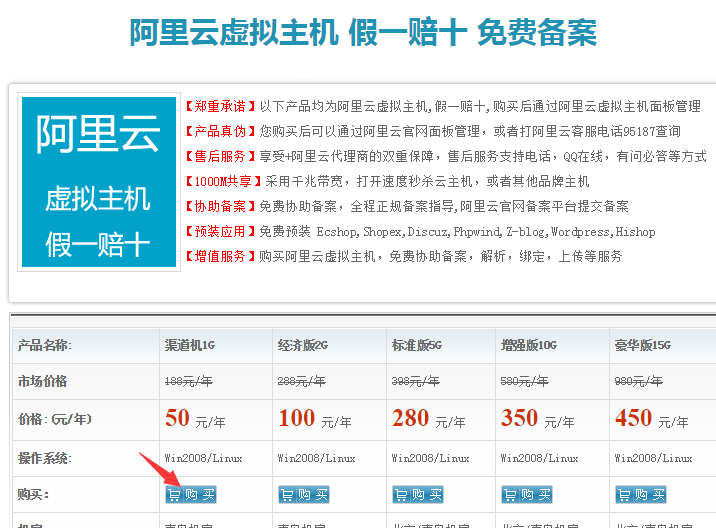Image resolution: width=716 pixels, height=528 pixels.
Task: Select the 购买 cart button for 增强版10G
Action: point(527,494)
